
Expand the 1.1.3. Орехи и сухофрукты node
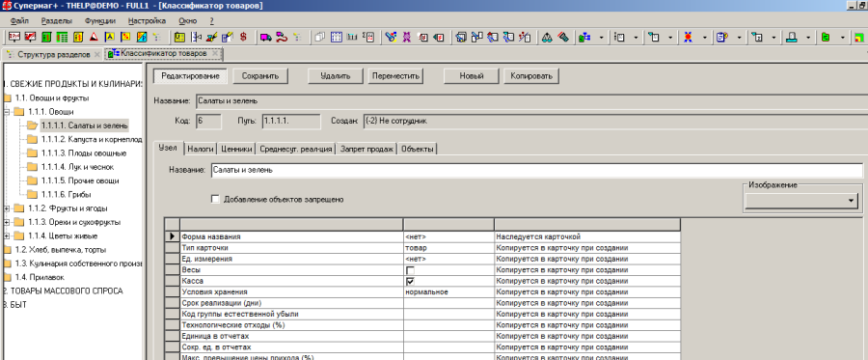(7, 222)
